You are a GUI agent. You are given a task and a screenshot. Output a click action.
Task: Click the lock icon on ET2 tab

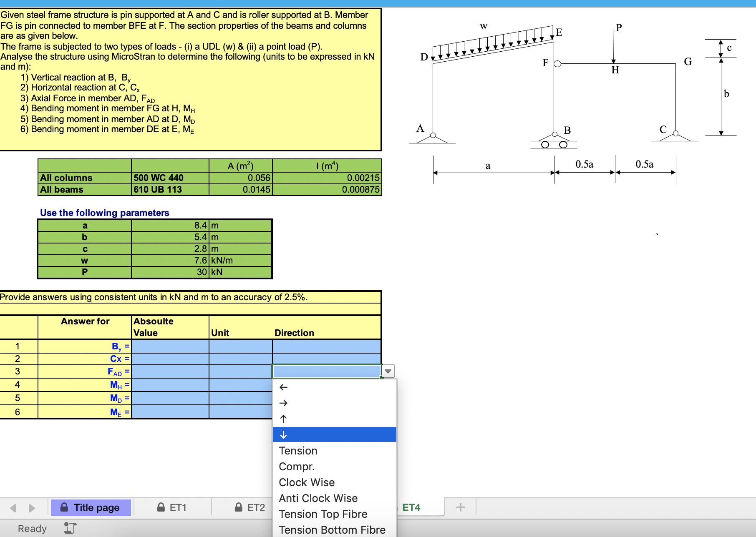click(x=239, y=507)
